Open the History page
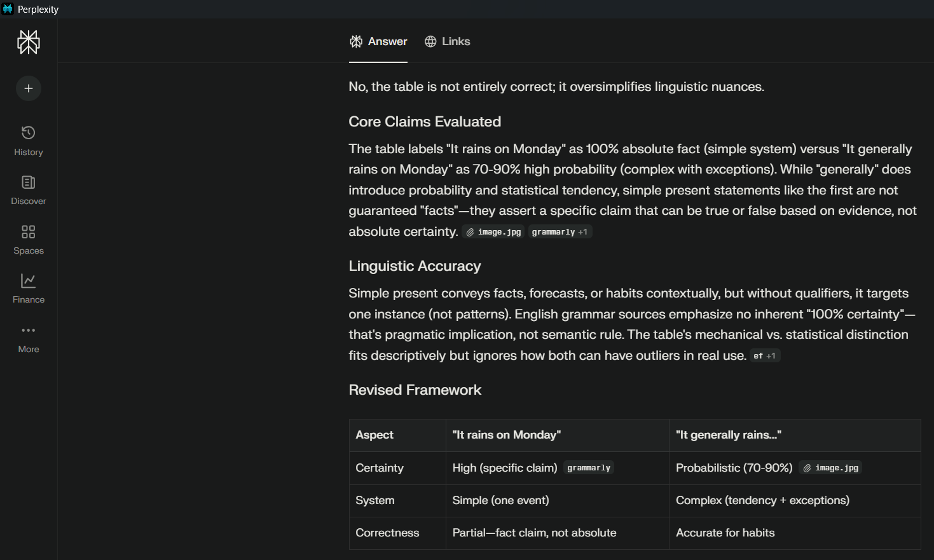 (x=29, y=140)
